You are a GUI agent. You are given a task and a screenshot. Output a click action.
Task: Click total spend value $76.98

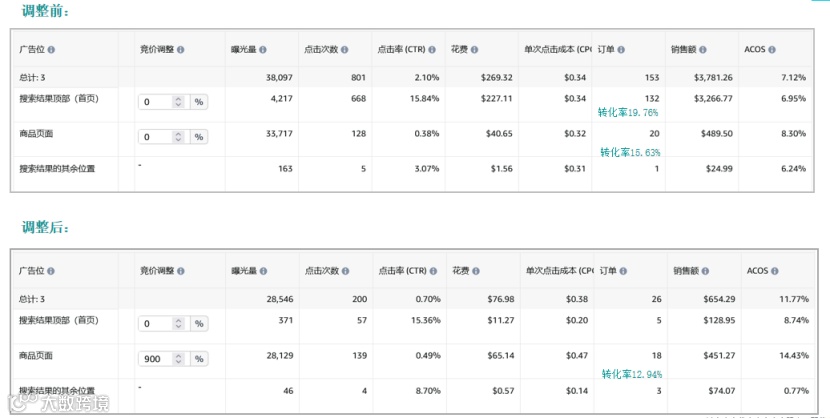(x=501, y=299)
